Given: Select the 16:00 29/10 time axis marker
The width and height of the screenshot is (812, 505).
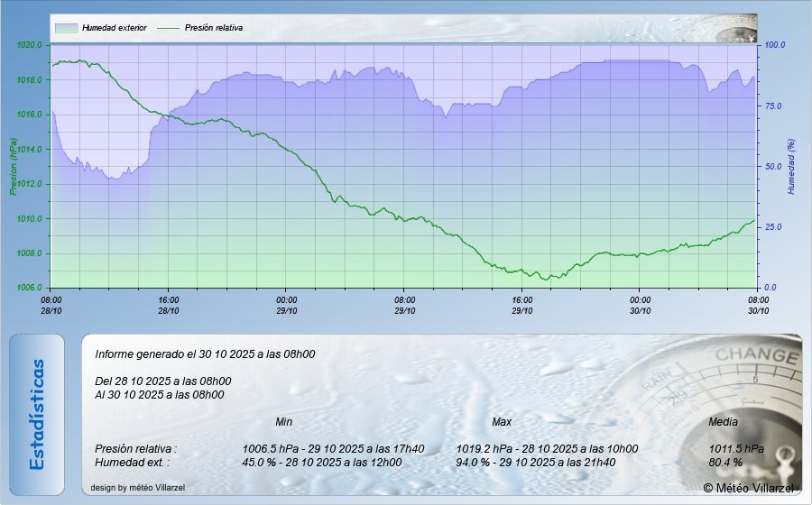Looking at the screenshot, I should pyautogui.click(x=522, y=305).
